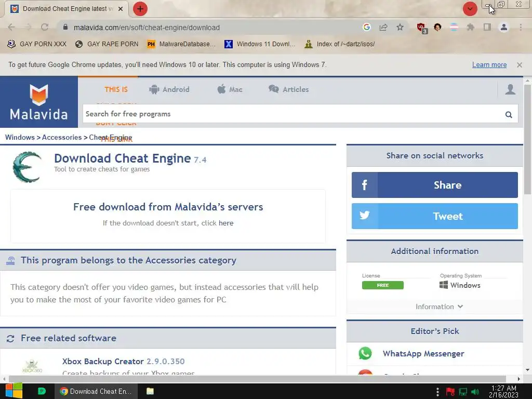Click the green app icon in the taskbar

(42, 391)
